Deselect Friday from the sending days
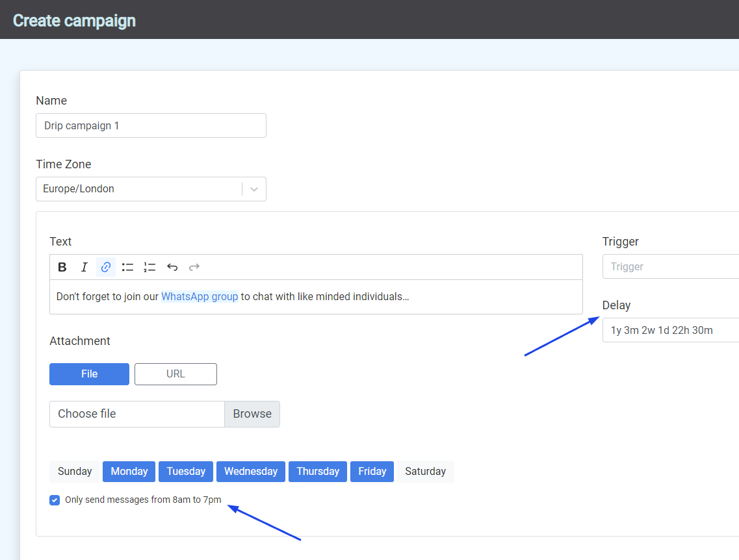The image size is (739, 560). click(372, 471)
